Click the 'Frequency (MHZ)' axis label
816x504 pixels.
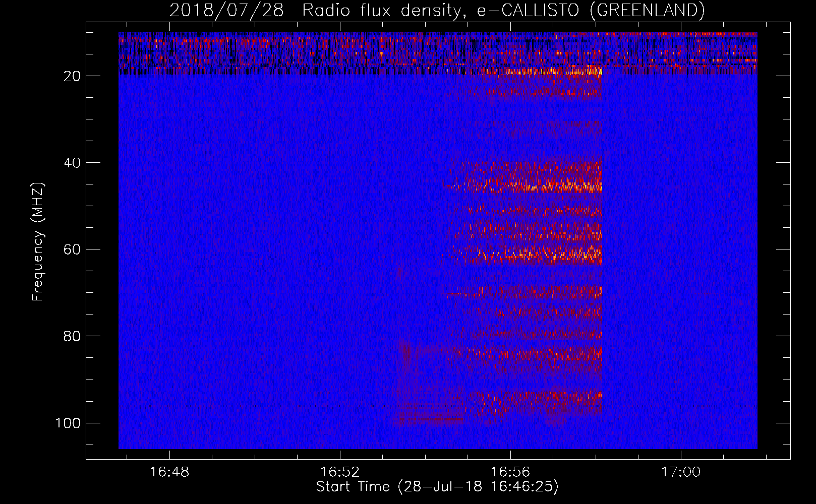[38, 242]
